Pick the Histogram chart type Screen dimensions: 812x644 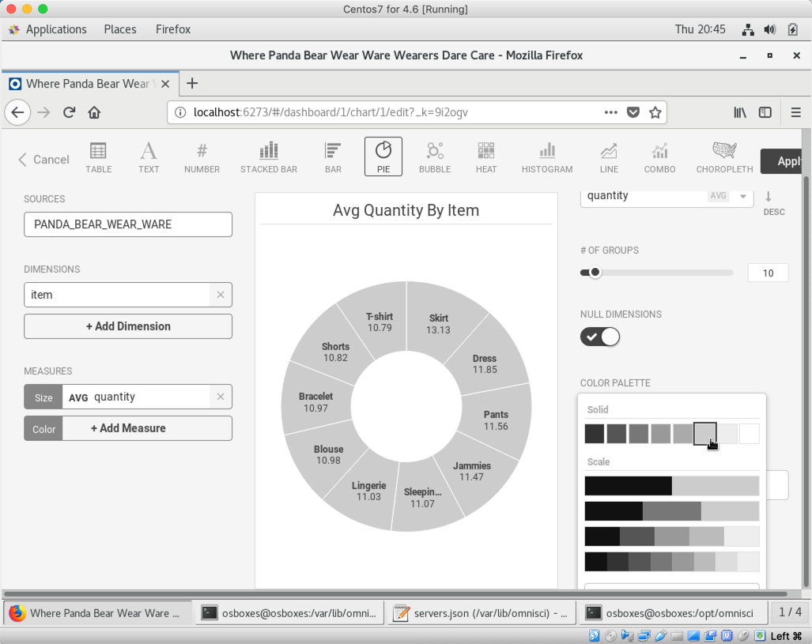click(x=546, y=157)
